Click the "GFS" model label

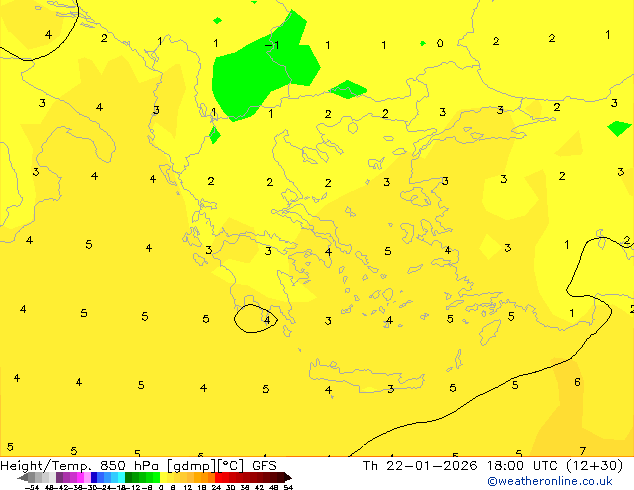coord(264,465)
